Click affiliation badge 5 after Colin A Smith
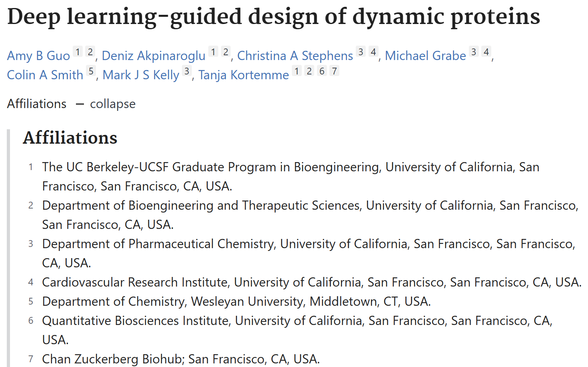Screen dimensions: 588x367 coord(91,71)
